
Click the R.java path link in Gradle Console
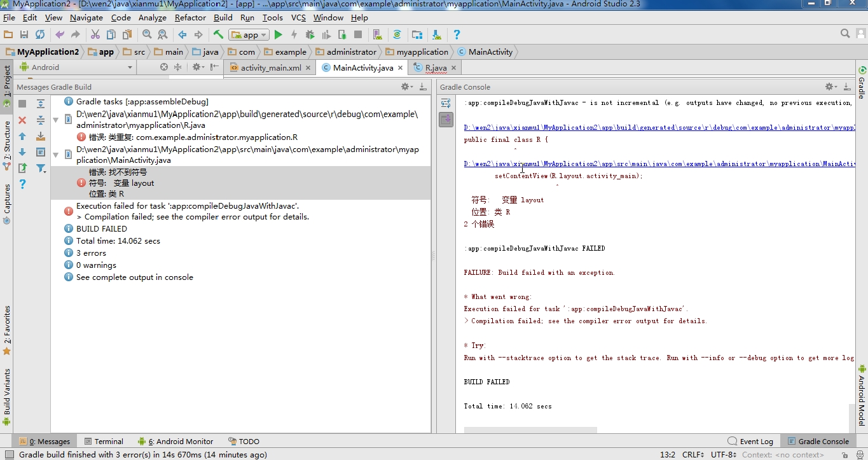click(659, 127)
